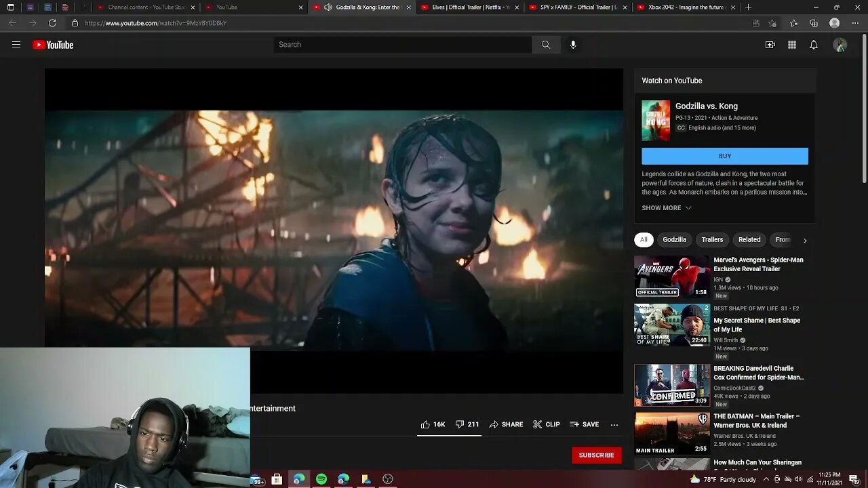Select the Related filter chip
Image resolution: width=868 pixels, height=488 pixels.
(x=749, y=239)
